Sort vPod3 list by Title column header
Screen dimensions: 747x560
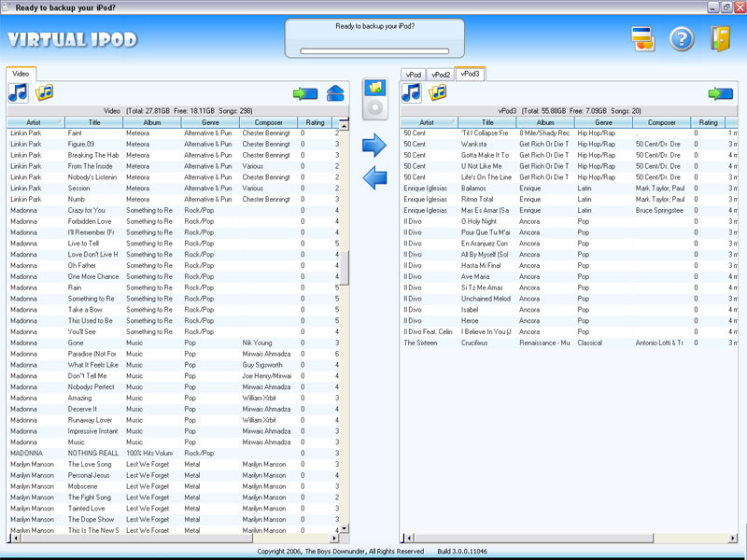pos(487,122)
